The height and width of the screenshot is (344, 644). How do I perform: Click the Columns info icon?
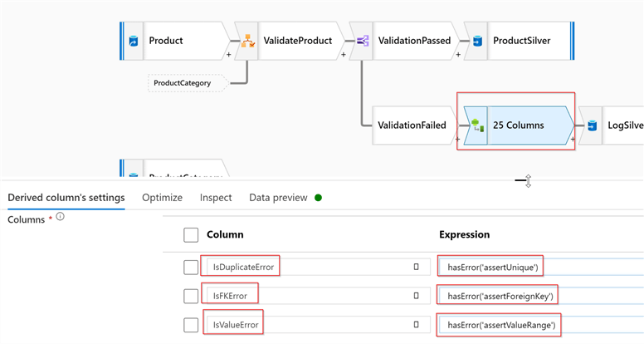pos(60,217)
